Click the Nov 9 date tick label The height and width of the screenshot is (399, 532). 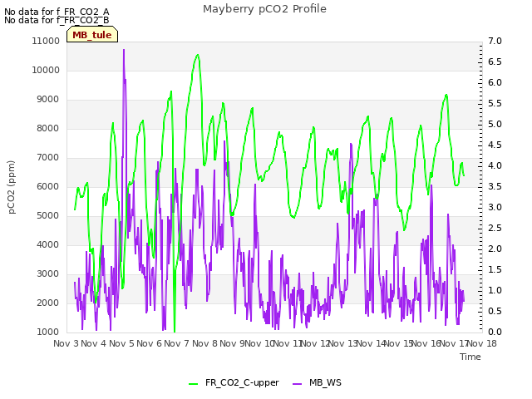pyautogui.click(x=232, y=343)
